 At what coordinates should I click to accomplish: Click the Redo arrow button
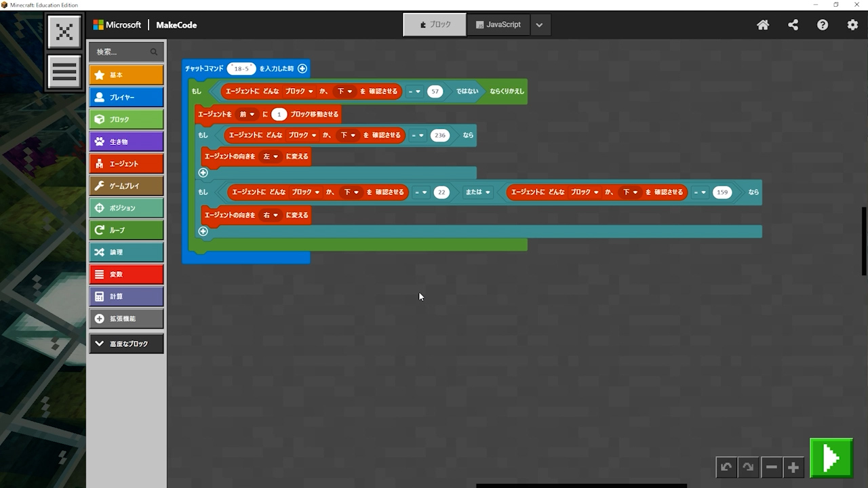tap(748, 467)
